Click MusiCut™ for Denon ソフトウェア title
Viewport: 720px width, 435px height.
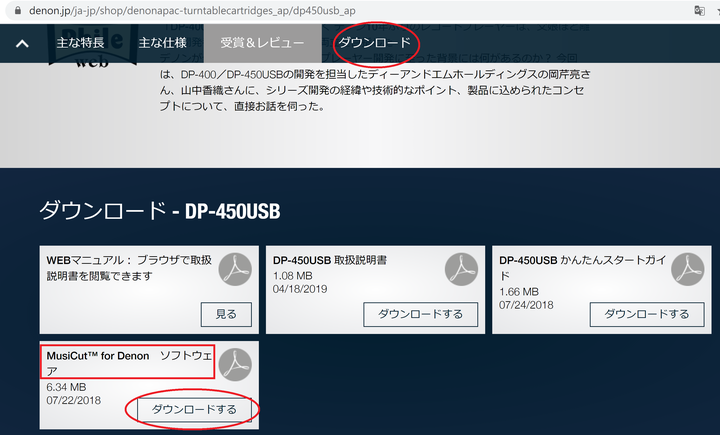coord(129,363)
